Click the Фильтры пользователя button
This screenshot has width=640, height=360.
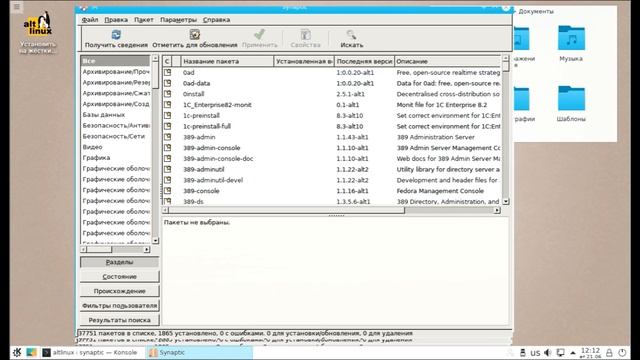(120, 306)
